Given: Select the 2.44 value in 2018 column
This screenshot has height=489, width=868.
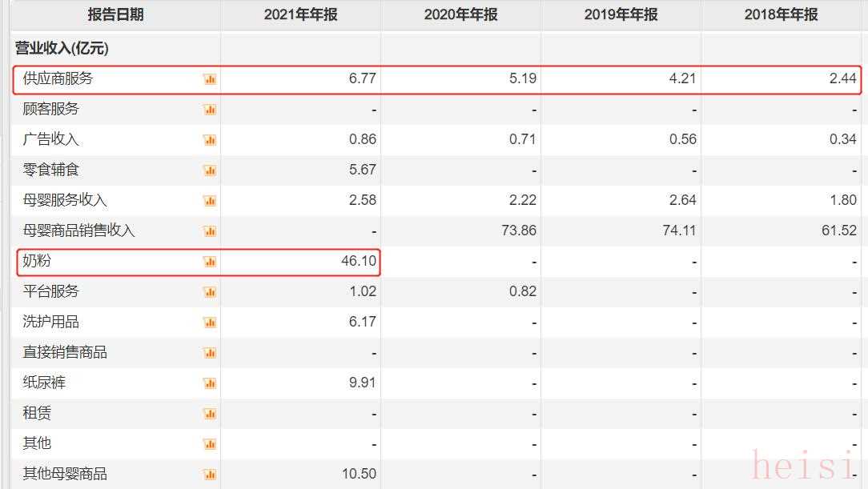Looking at the screenshot, I should [842, 78].
